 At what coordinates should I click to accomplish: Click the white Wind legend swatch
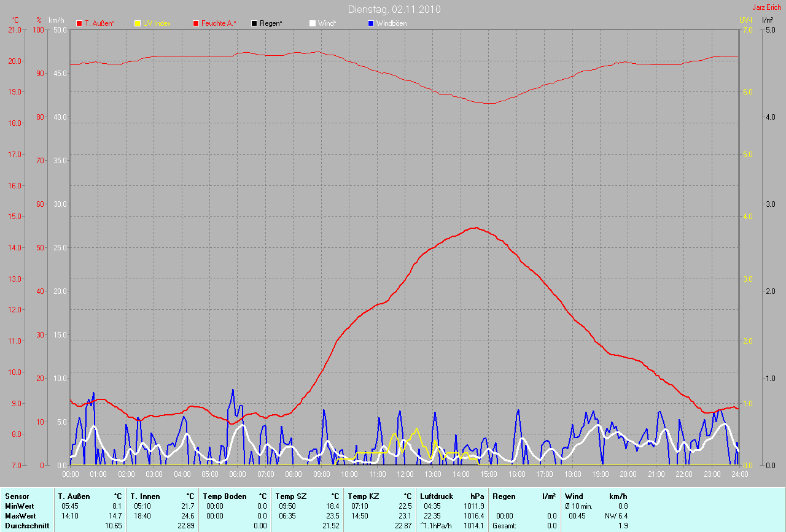point(312,23)
